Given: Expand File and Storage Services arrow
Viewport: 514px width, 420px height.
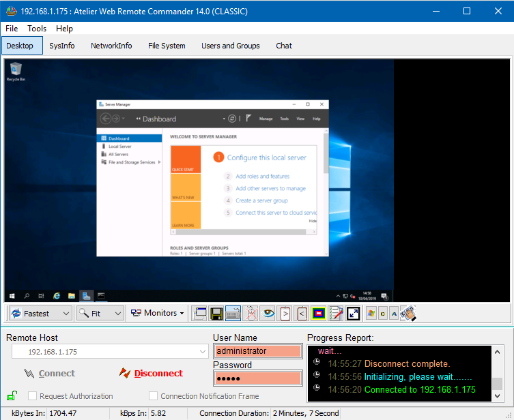Looking at the screenshot, I should pos(159,162).
